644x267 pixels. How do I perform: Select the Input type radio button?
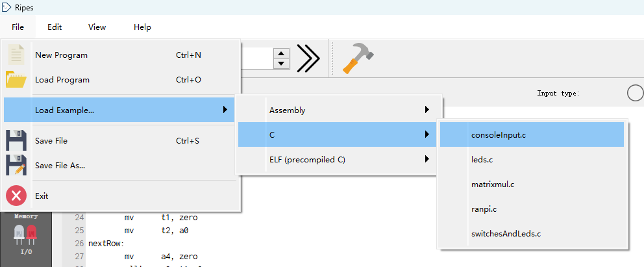(635, 94)
